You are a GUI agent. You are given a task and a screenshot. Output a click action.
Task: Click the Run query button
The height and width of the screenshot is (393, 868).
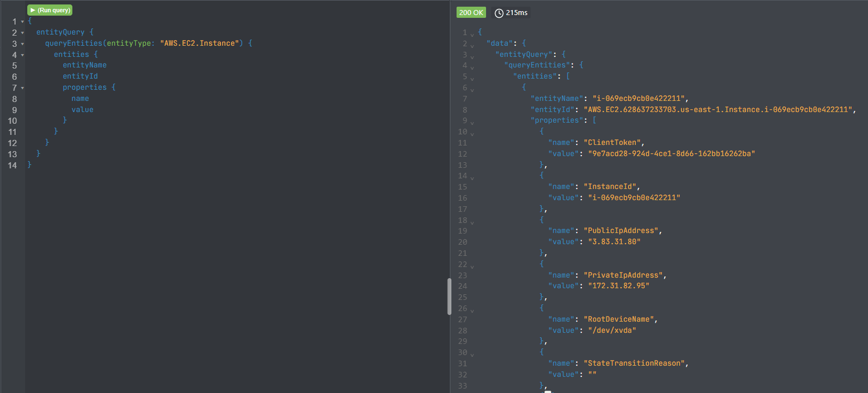coord(50,9)
